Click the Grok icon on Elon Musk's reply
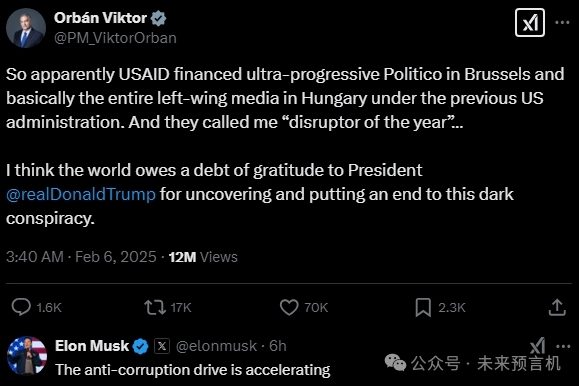579x386 pixels. [x=537, y=346]
